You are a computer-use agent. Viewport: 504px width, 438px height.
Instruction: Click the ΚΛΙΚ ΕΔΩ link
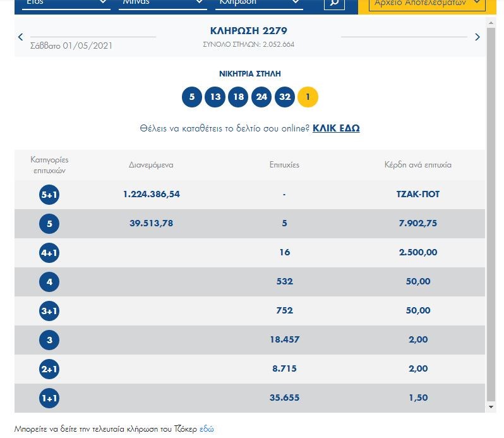point(336,128)
